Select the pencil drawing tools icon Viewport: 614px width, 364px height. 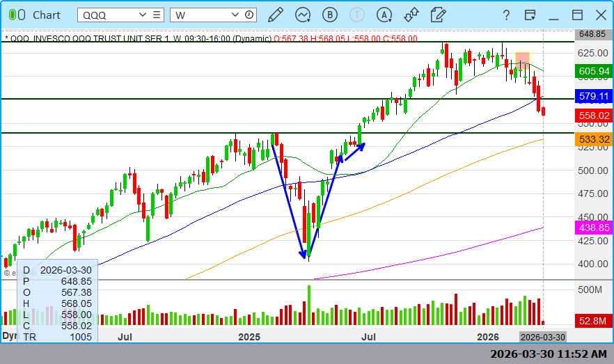tap(276, 15)
